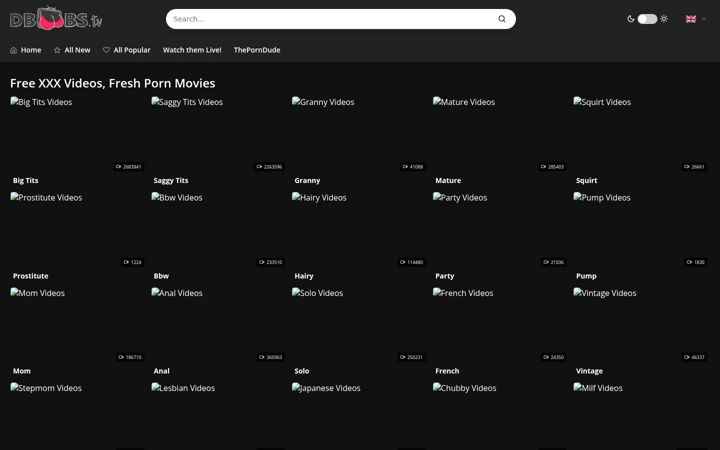720x450 pixels.
Task: Open the Party category title link
Action: tap(444, 276)
